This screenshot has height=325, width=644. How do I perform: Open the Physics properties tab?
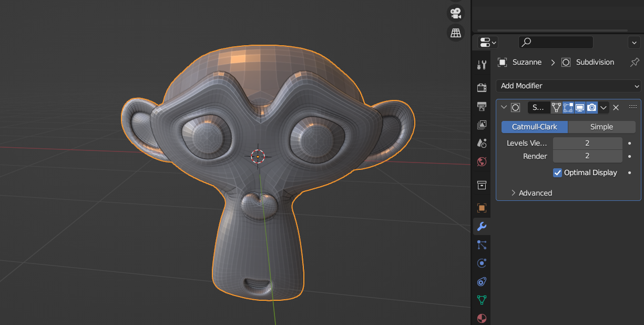[x=482, y=263]
